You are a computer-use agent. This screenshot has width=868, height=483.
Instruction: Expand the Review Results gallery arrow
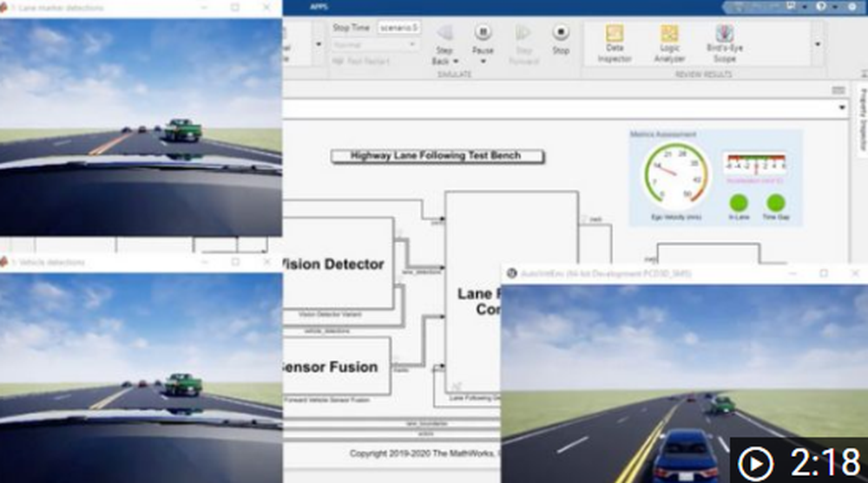point(818,44)
